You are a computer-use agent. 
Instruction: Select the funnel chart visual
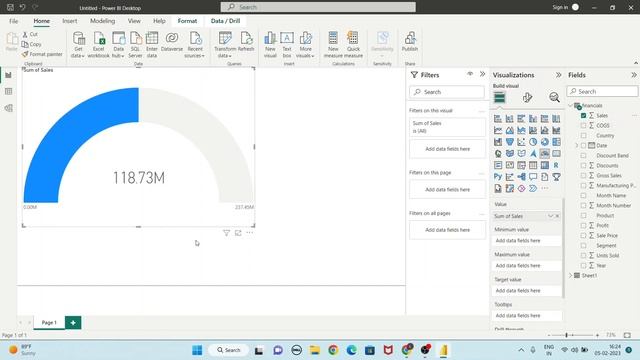tap(509, 142)
